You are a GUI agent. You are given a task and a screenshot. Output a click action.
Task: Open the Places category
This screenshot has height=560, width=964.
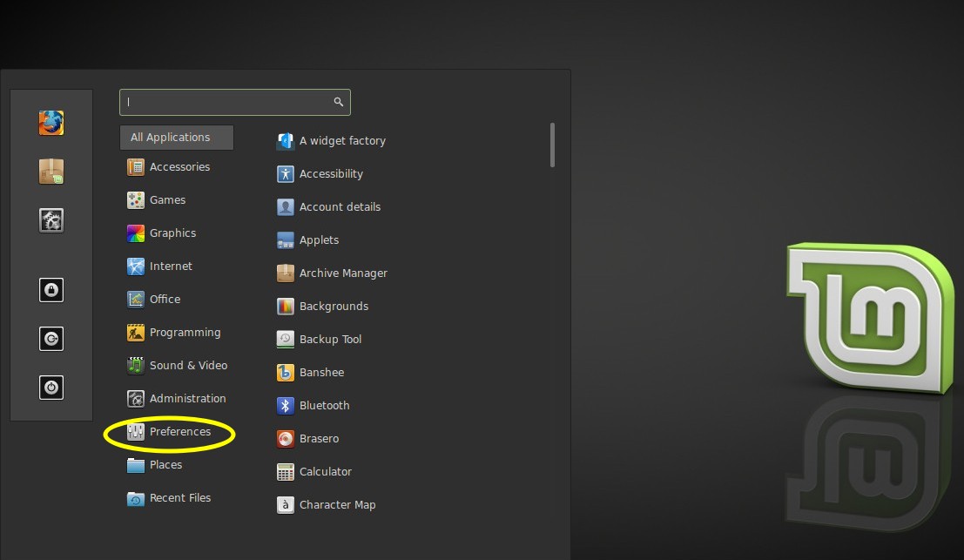pyautogui.click(x=154, y=465)
